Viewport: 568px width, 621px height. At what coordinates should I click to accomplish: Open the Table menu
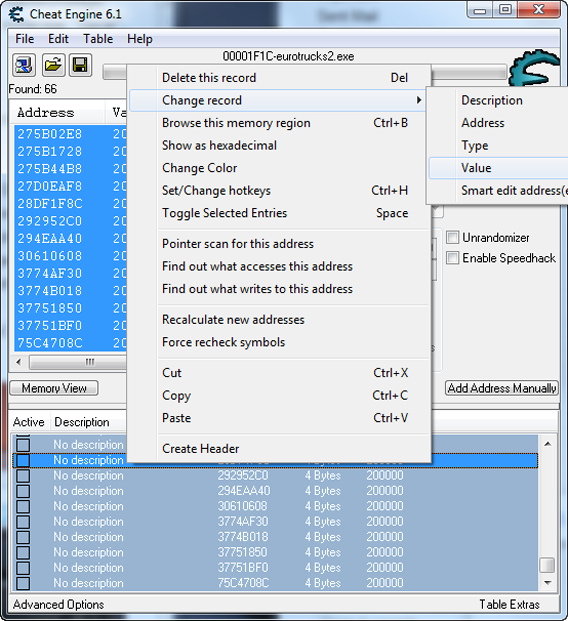point(98,39)
